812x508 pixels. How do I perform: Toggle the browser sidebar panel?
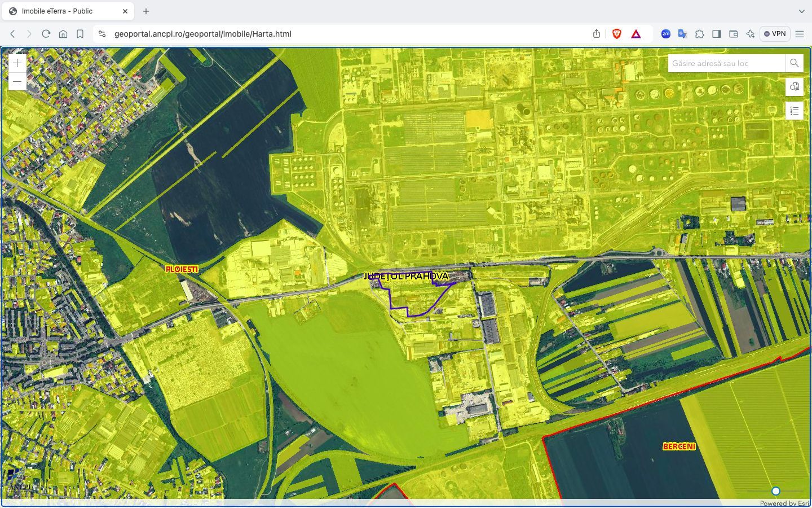coord(716,34)
